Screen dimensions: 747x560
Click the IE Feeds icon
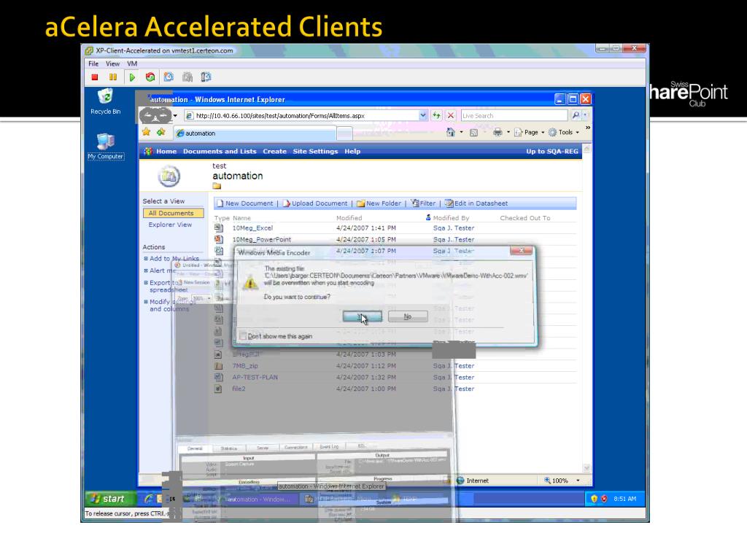473,133
